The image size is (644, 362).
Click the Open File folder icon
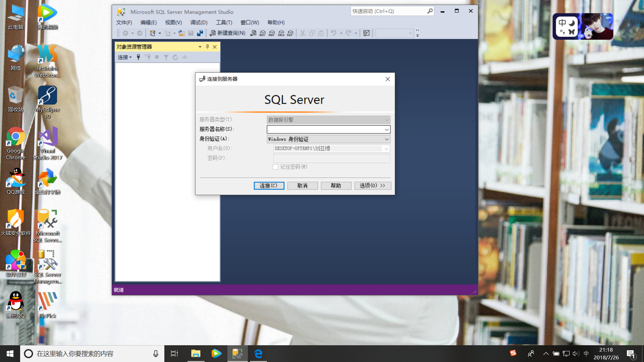coord(181,33)
